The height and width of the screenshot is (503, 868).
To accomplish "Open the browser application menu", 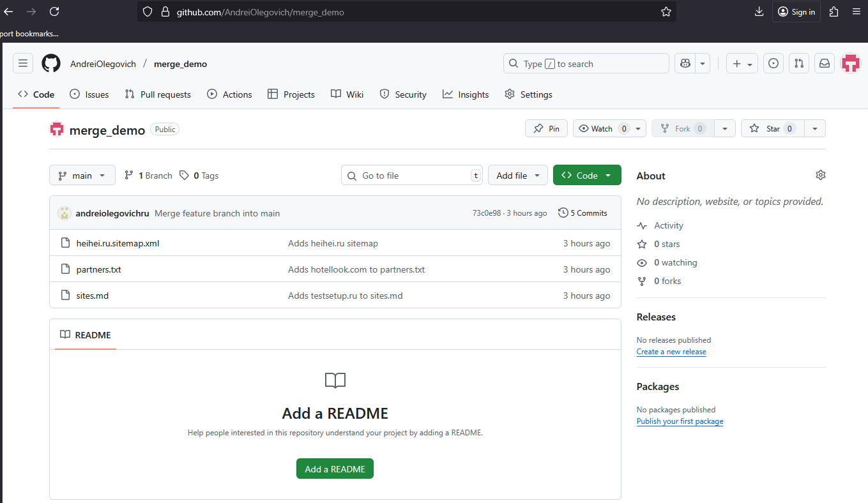I will pyautogui.click(x=857, y=11).
